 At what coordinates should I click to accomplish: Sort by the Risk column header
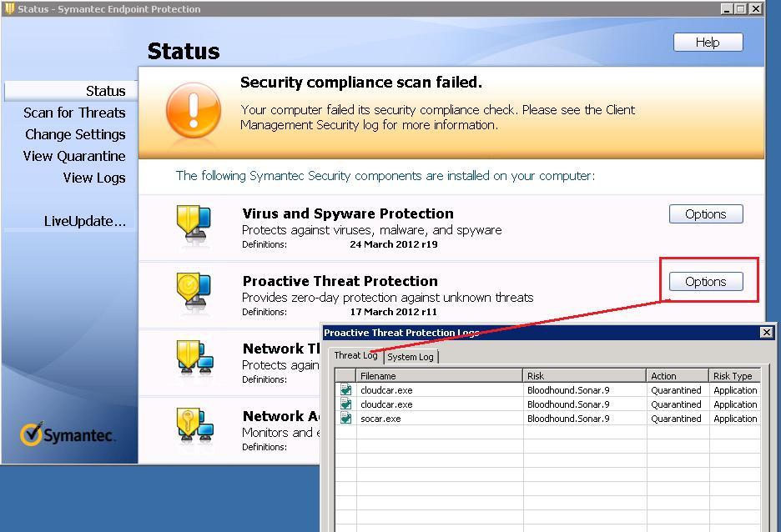pos(584,376)
